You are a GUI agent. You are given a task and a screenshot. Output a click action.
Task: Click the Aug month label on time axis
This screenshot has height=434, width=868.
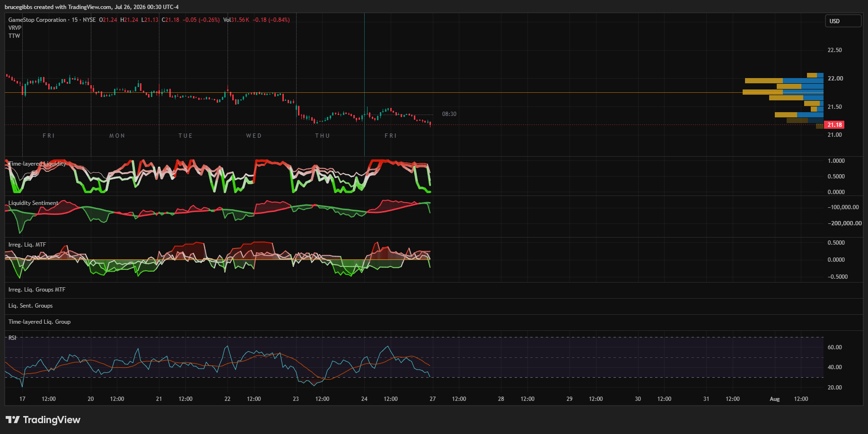775,399
